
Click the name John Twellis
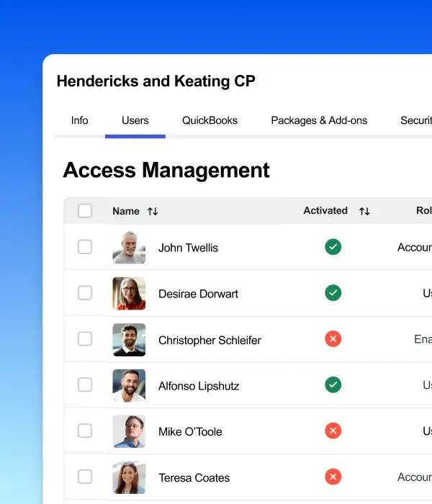[x=188, y=248]
